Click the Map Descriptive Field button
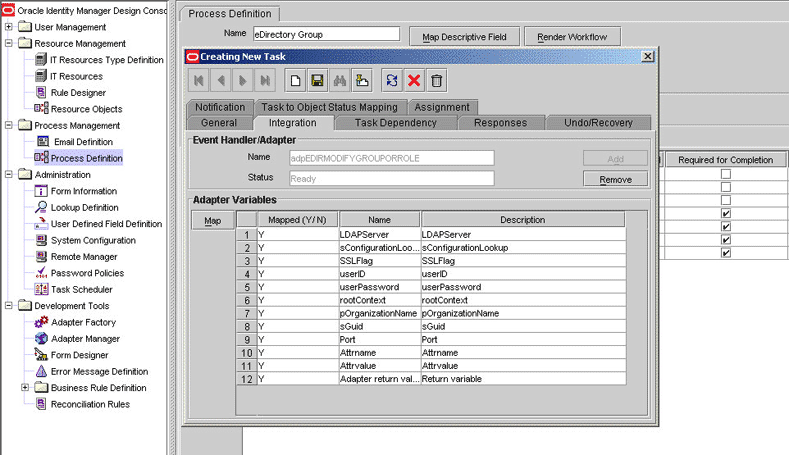The height and width of the screenshot is (455, 789). tap(464, 37)
